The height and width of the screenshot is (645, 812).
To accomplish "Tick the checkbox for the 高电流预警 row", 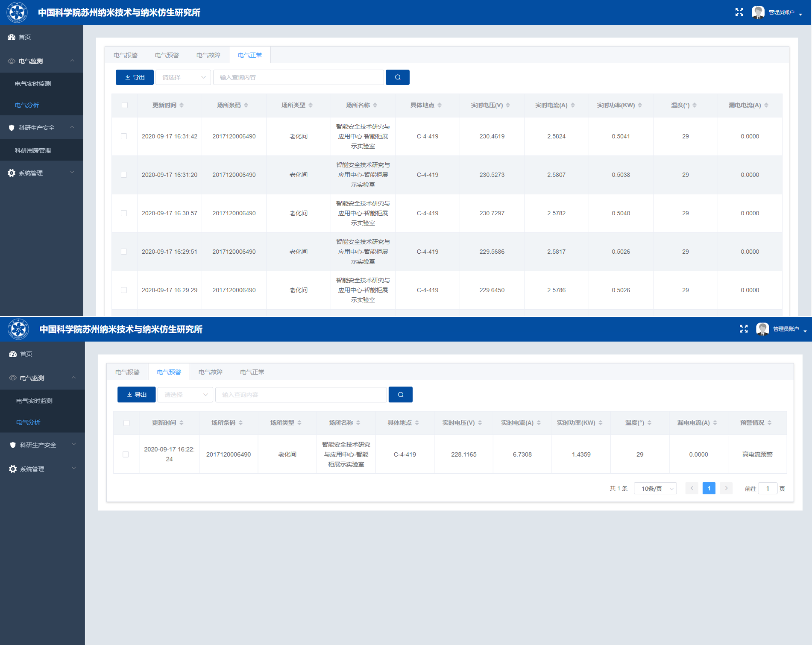I will 126,454.
